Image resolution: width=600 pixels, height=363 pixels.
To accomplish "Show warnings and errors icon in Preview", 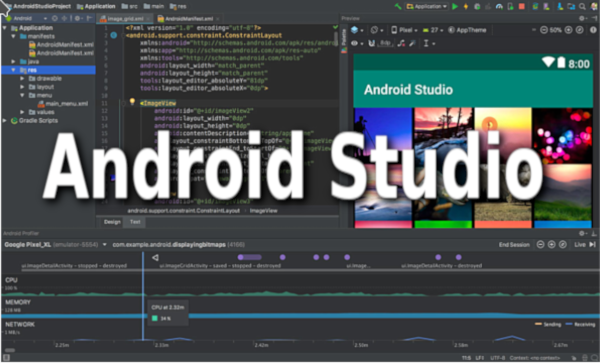I will 593,30.
